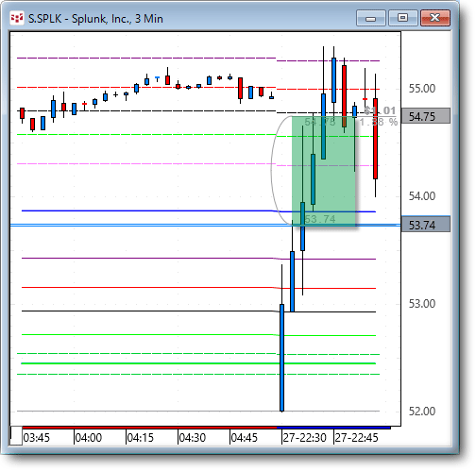Click the small white box left of time axis

pyautogui.click(x=16, y=436)
